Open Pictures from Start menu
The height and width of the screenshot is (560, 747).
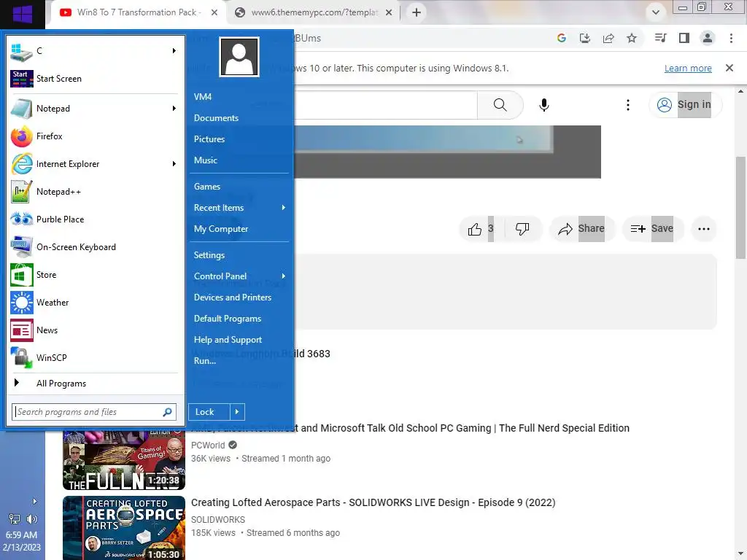tap(209, 139)
